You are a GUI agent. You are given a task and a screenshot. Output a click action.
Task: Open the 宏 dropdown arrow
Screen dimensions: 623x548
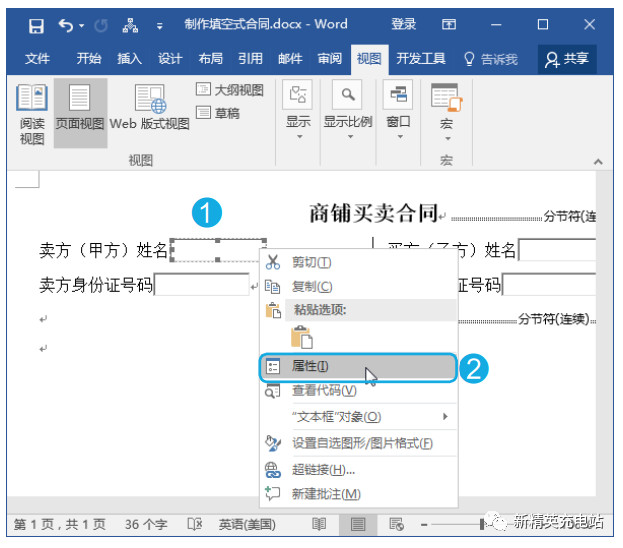448,139
